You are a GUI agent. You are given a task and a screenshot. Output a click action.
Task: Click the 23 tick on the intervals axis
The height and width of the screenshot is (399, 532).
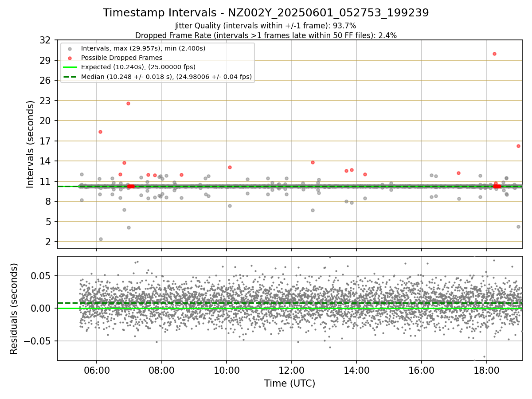click(x=45, y=101)
